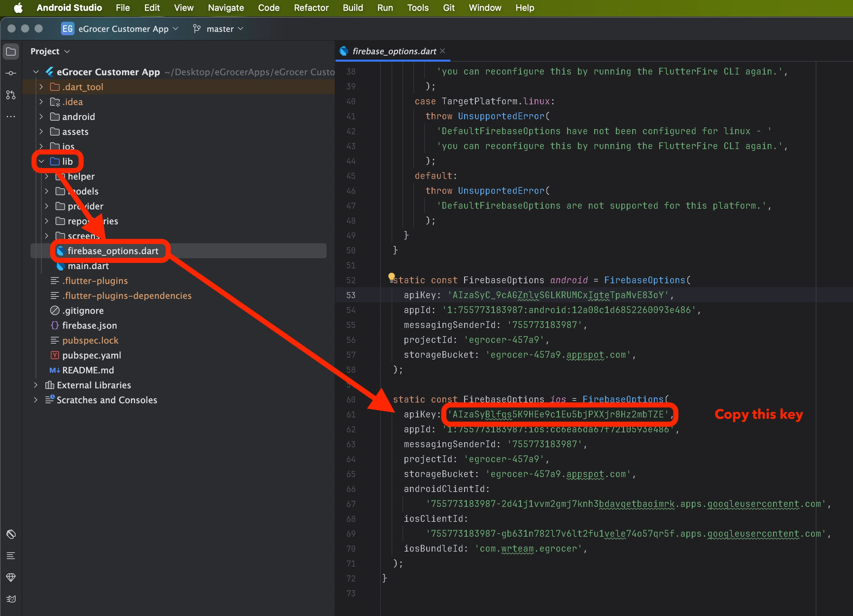This screenshot has width=853, height=616.
Task: Select the .flutter-plugins-dependencies file
Action: (x=127, y=296)
